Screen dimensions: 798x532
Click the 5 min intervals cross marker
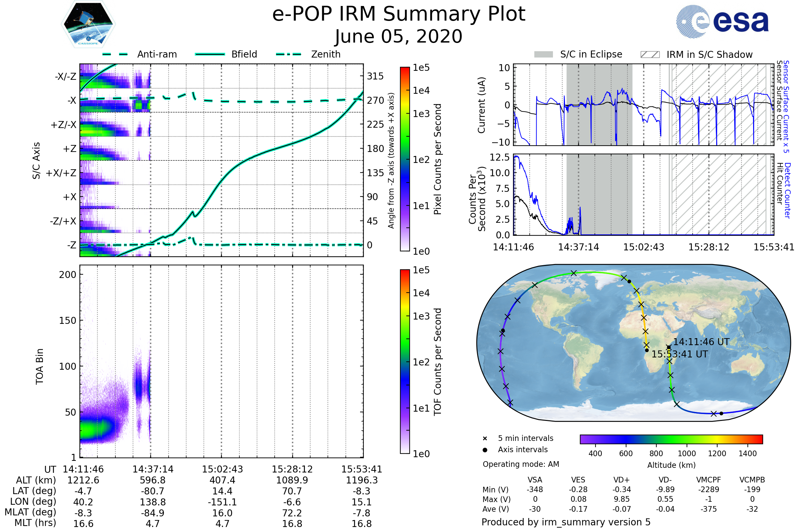485,439
